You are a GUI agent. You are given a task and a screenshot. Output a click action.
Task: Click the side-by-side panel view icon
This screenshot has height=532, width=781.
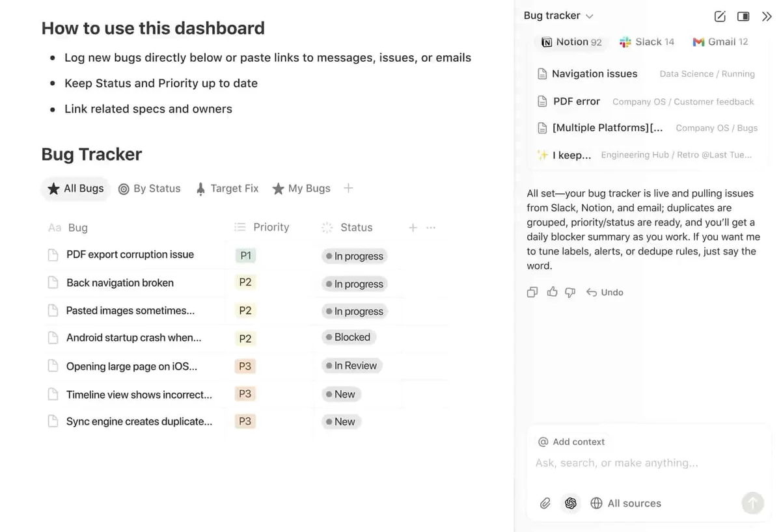coord(743,16)
